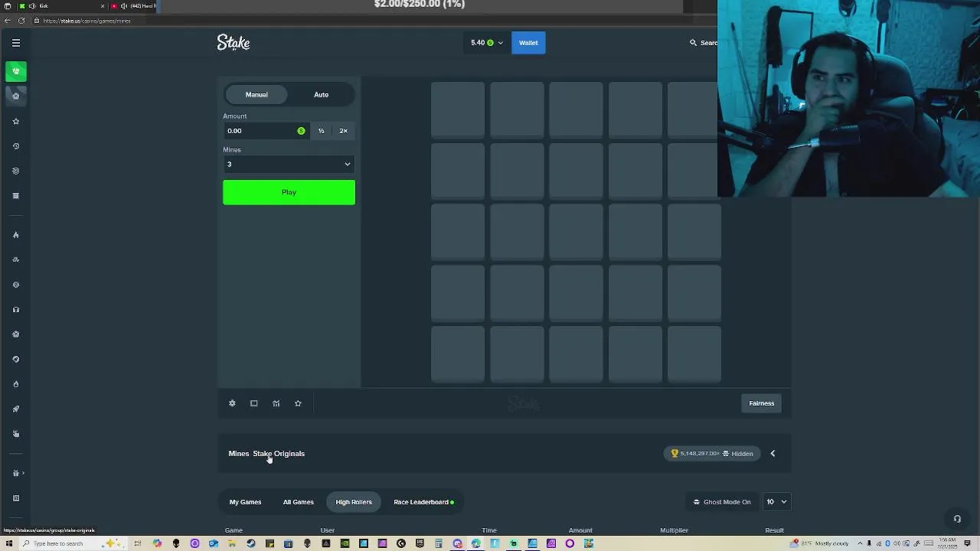Screen dimensions: 980x551
Task: Open live stats chart icon
Action: click(x=276, y=403)
